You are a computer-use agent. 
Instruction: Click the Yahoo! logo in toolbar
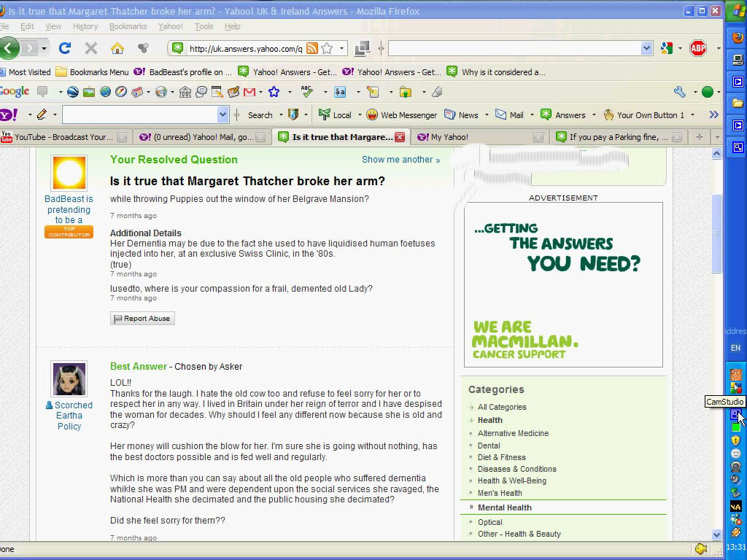[9, 114]
